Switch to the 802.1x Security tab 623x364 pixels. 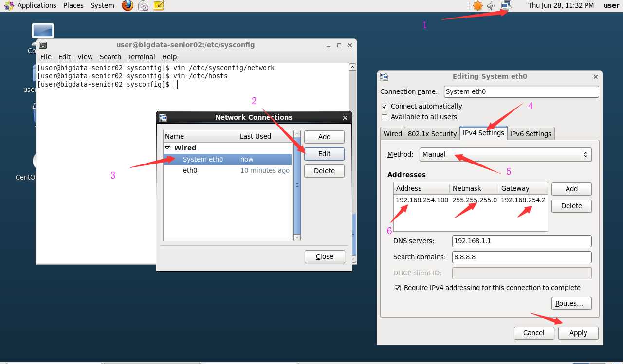pos(432,134)
